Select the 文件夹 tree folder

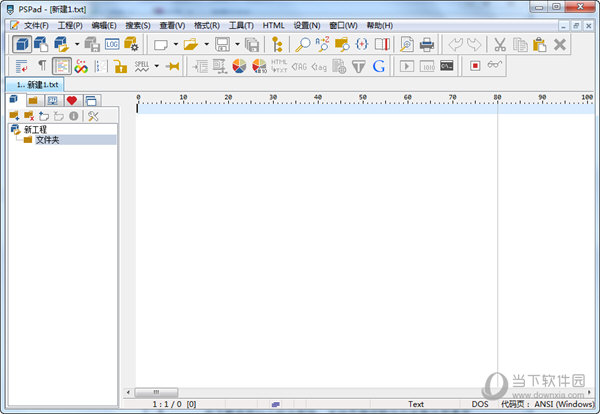[47, 140]
